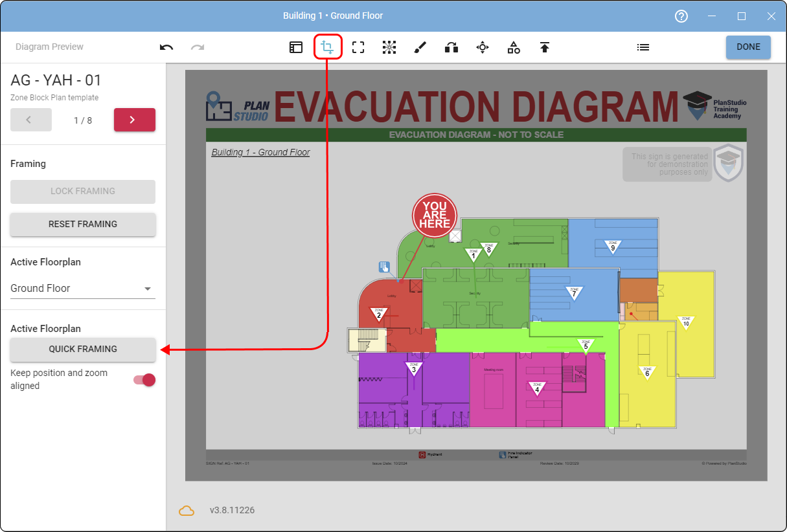This screenshot has width=787, height=532.
Task: Select the Zone 6 triangle marker
Action: (646, 373)
